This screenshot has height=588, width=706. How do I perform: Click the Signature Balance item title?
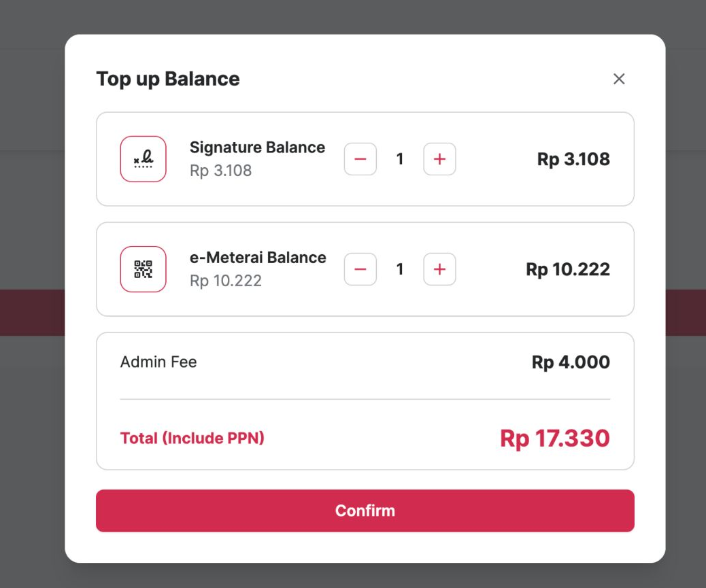pyautogui.click(x=257, y=148)
